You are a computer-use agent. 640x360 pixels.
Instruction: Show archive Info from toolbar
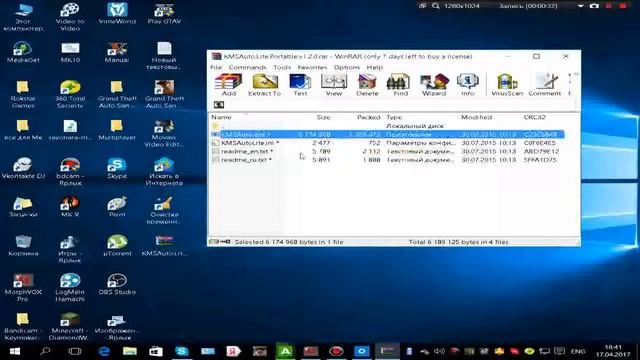point(468,85)
